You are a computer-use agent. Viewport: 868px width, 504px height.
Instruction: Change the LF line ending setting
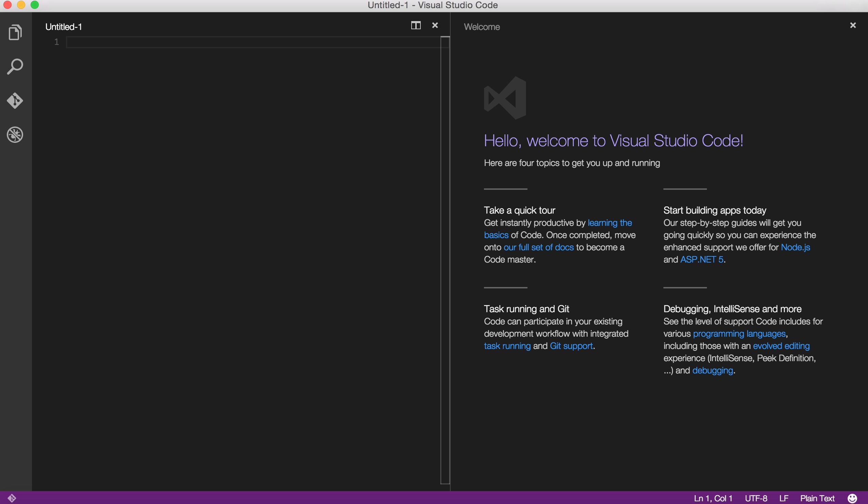click(784, 498)
